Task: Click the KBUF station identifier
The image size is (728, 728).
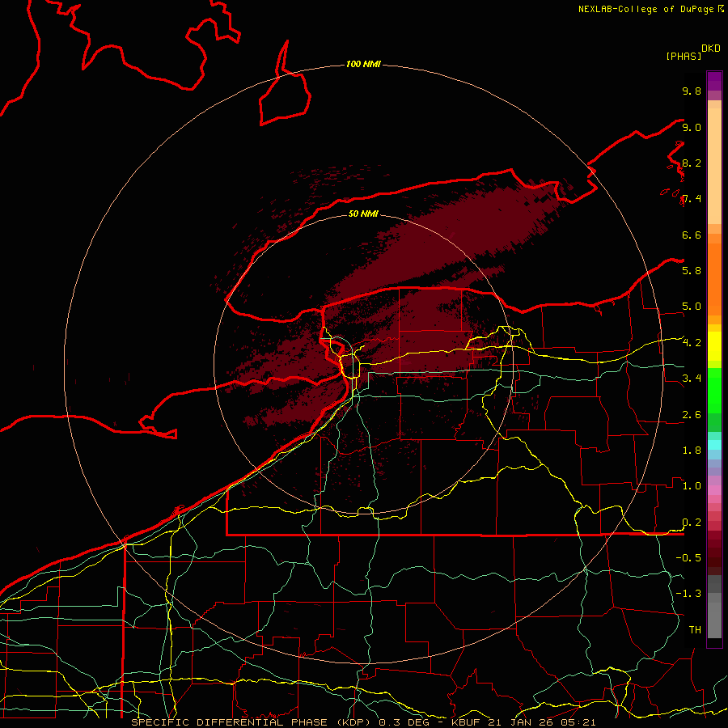Action: pyautogui.click(x=466, y=722)
